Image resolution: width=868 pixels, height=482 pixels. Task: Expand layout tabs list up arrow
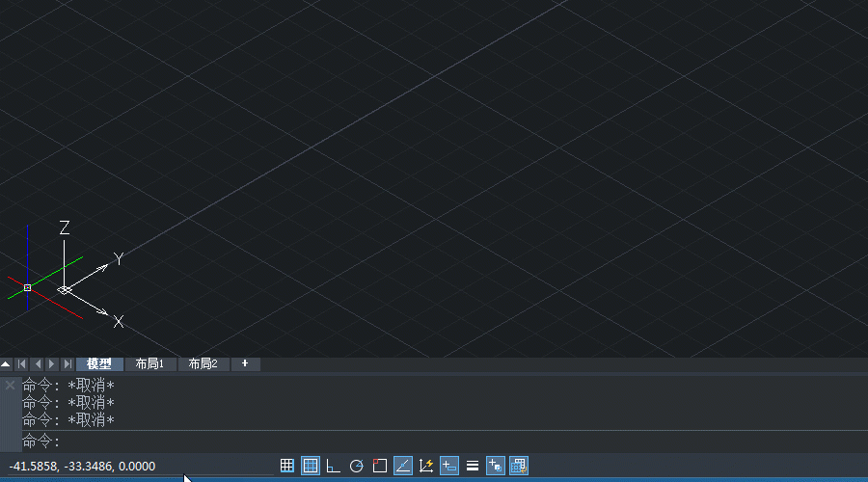pyautogui.click(x=6, y=363)
